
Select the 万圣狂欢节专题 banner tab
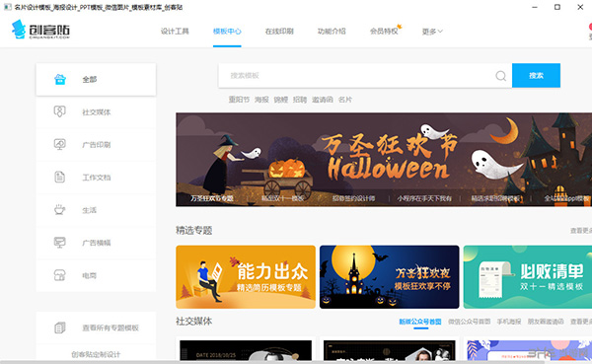212,198
